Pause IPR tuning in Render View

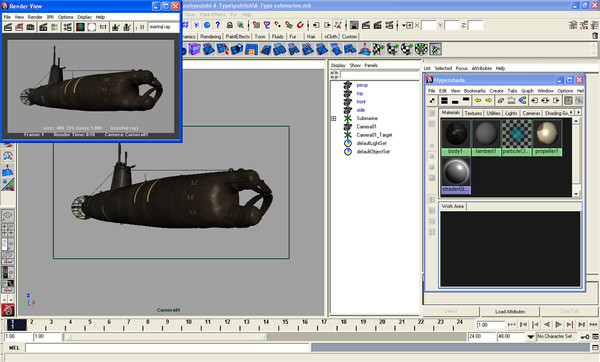point(142,27)
